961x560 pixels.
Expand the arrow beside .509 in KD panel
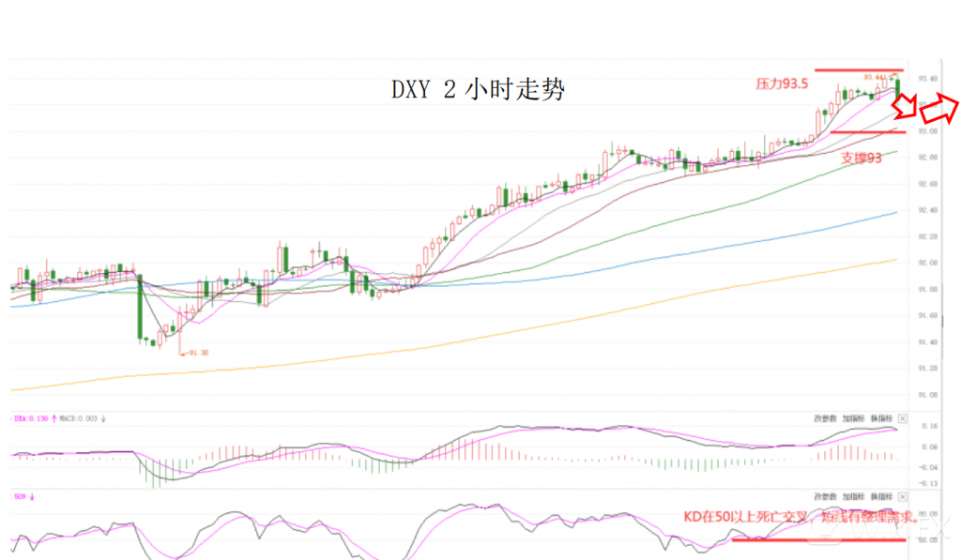pos(32,495)
